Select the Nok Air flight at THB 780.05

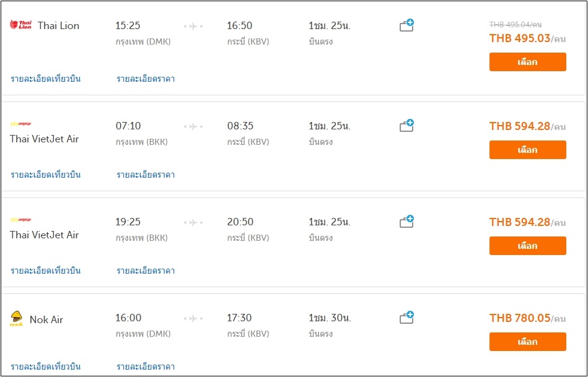coord(527,342)
